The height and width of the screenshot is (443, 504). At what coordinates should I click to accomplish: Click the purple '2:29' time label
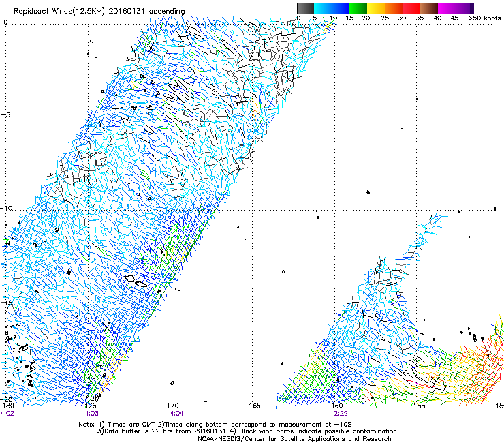[341, 414]
